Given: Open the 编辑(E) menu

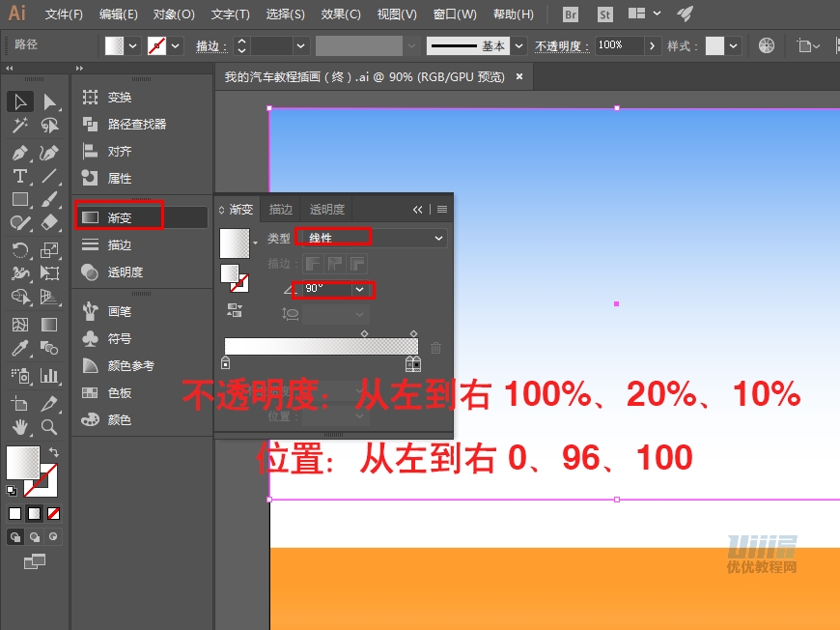Looking at the screenshot, I should point(119,14).
